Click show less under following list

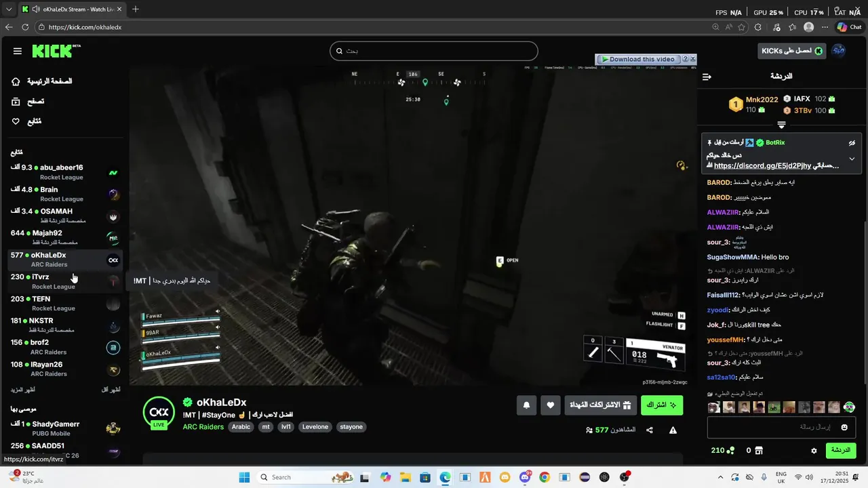pyautogui.click(x=111, y=390)
